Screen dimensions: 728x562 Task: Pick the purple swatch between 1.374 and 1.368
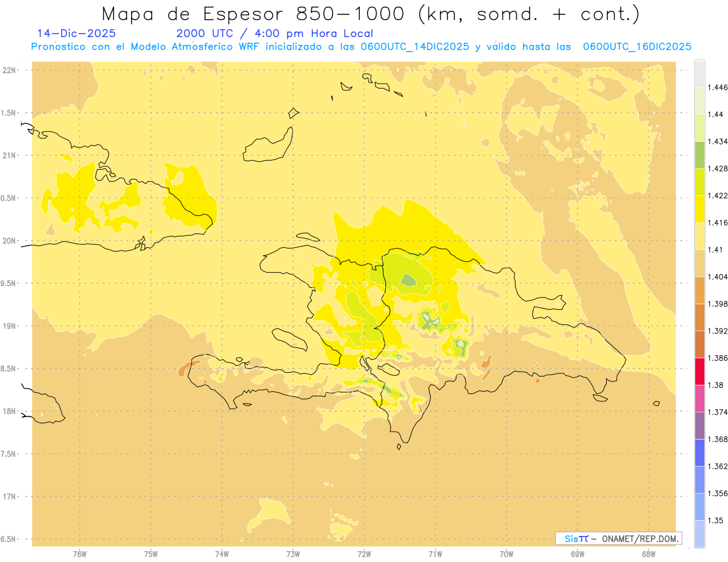(699, 426)
